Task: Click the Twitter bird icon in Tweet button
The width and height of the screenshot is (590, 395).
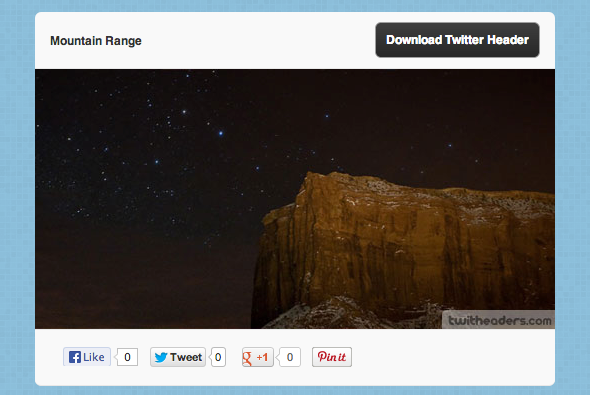Action: point(161,357)
